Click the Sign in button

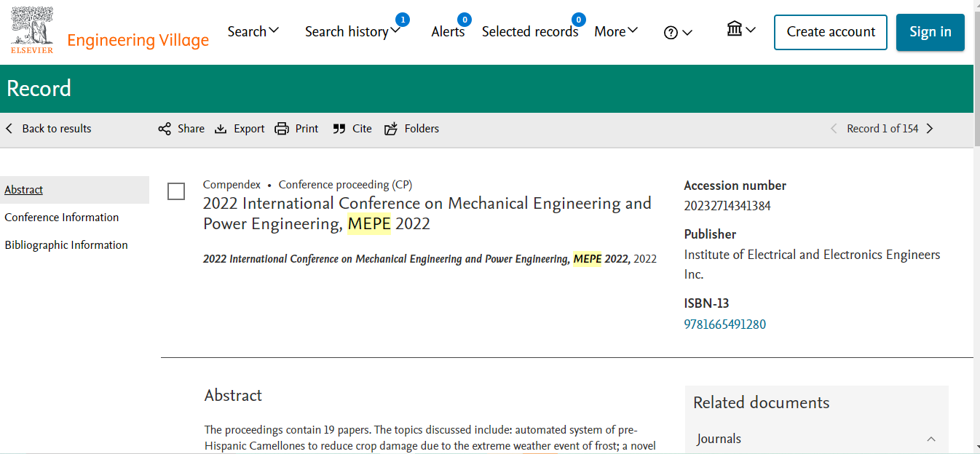(x=930, y=32)
